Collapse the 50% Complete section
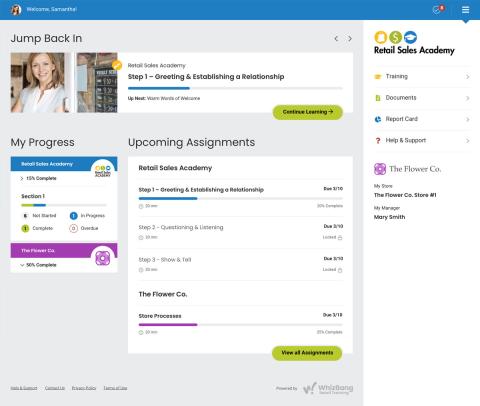 22,265
